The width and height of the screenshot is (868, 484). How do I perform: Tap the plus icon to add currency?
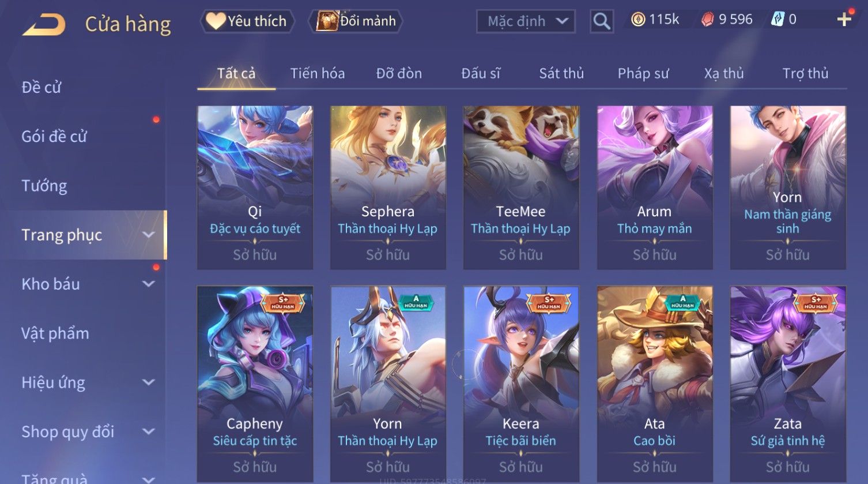pyautogui.click(x=844, y=20)
